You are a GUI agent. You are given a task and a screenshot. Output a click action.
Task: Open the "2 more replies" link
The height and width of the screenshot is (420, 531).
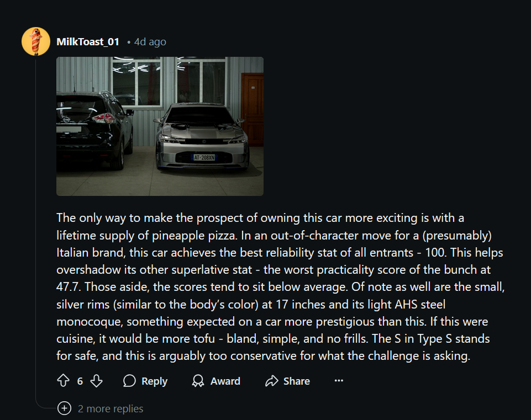(x=111, y=408)
